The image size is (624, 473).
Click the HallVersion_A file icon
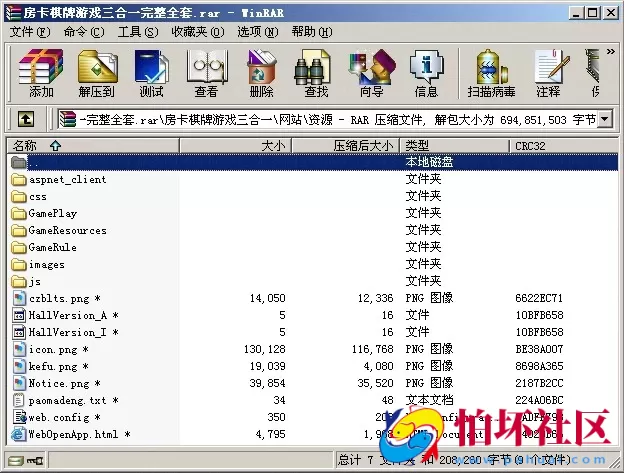[x=19, y=315]
